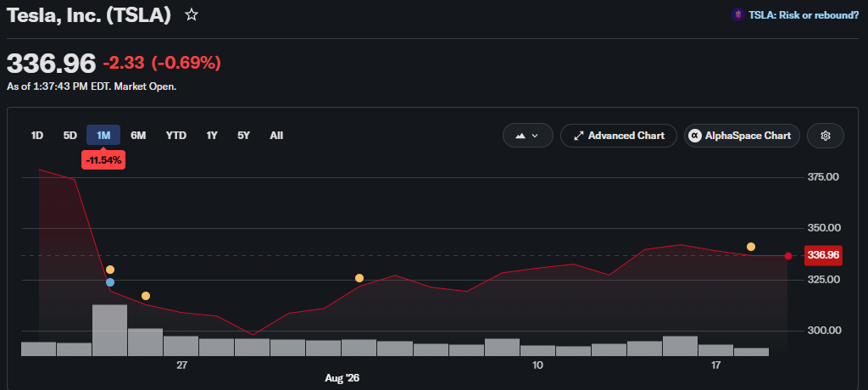Select the 5D time range tab
868x390 pixels.
70,135
